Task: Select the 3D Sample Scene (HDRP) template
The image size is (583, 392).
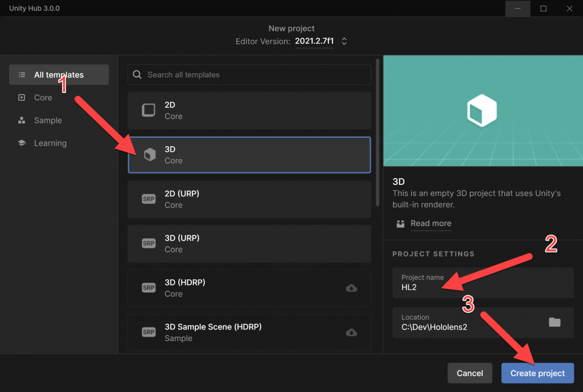Action: pos(249,333)
